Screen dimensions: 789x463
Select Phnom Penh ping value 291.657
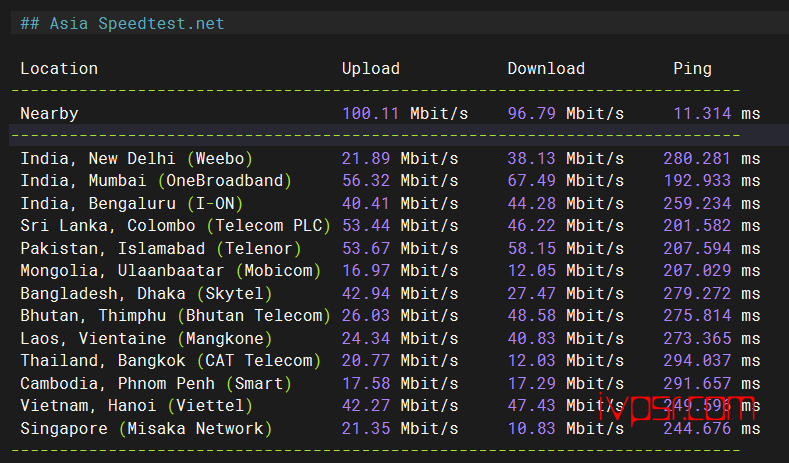(x=697, y=383)
